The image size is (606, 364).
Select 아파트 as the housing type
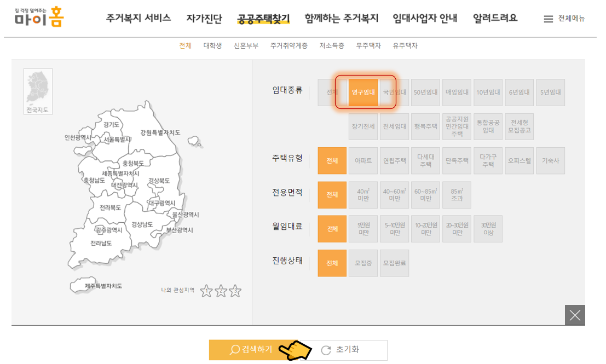click(363, 160)
